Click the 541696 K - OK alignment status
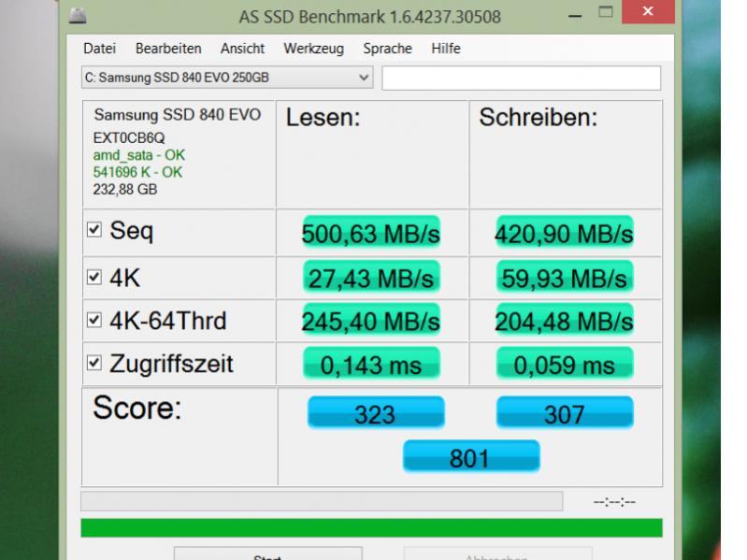 click(x=137, y=172)
